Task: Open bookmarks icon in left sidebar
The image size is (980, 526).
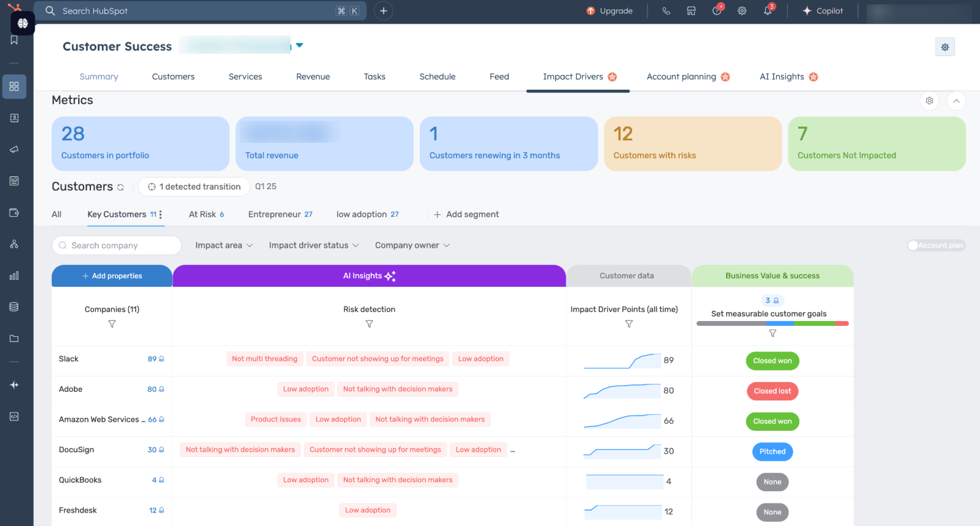Action: coord(14,40)
